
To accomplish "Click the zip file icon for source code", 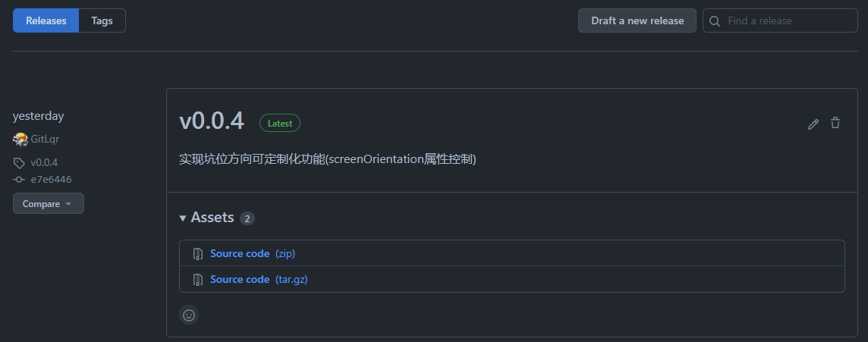I will coord(197,253).
